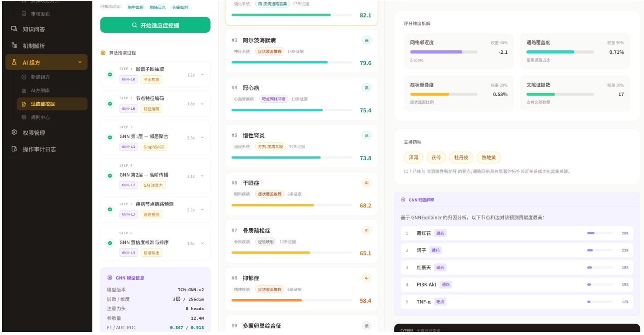
Task: Go to AI方剂库 submenu item
Action: 52,91
